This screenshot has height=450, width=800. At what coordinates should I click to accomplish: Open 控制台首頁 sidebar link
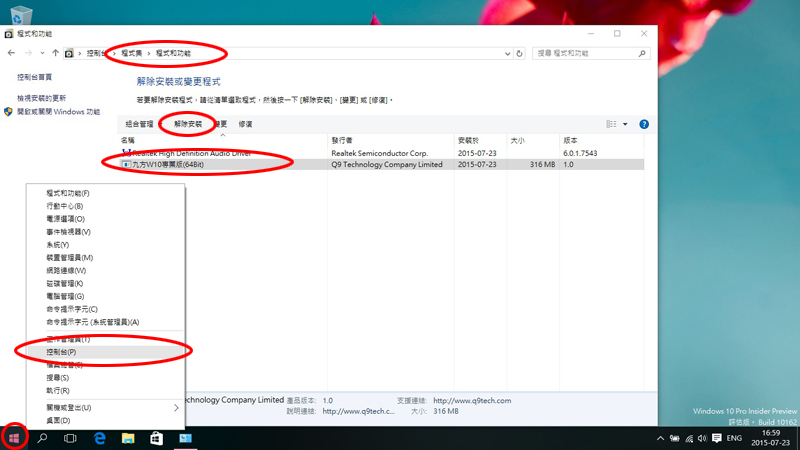click(35, 77)
